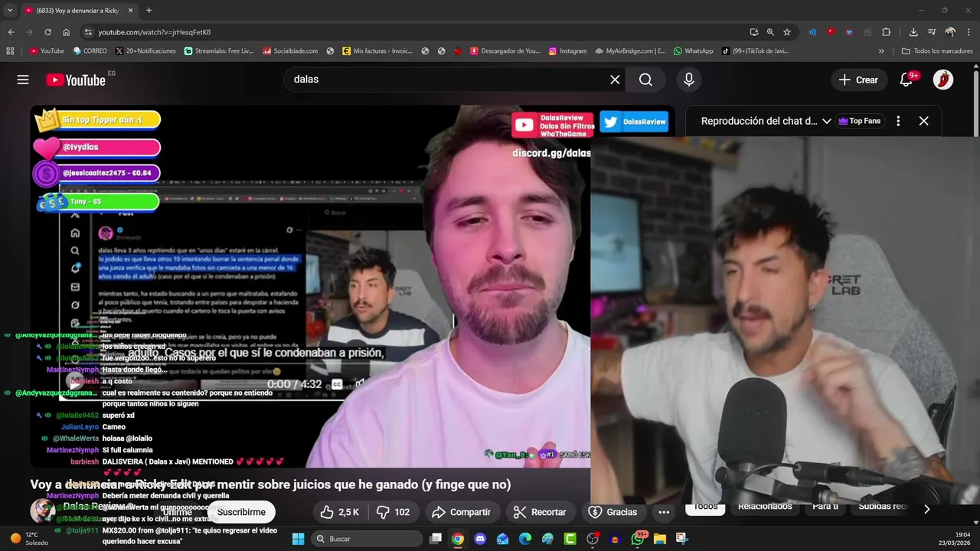
Task: Dislike the video showing 102
Action: click(394, 512)
